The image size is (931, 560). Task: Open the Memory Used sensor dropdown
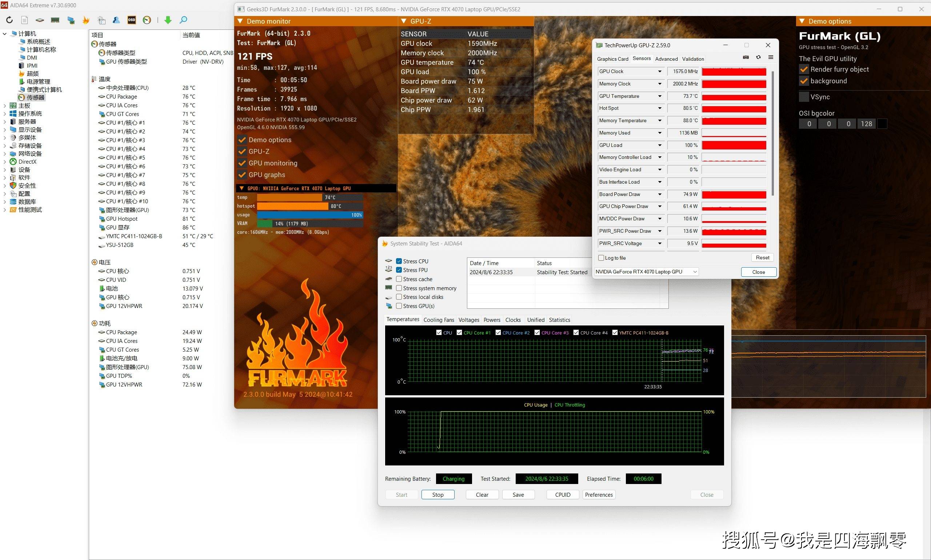(x=660, y=133)
